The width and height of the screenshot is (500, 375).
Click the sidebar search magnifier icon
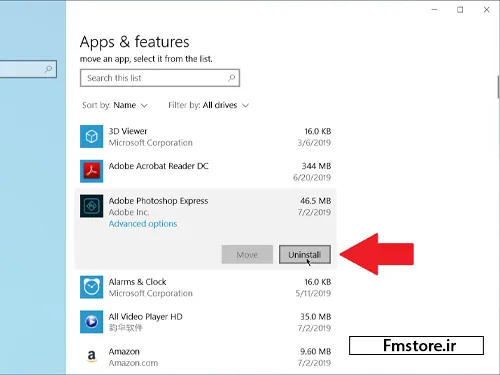(x=49, y=69)
